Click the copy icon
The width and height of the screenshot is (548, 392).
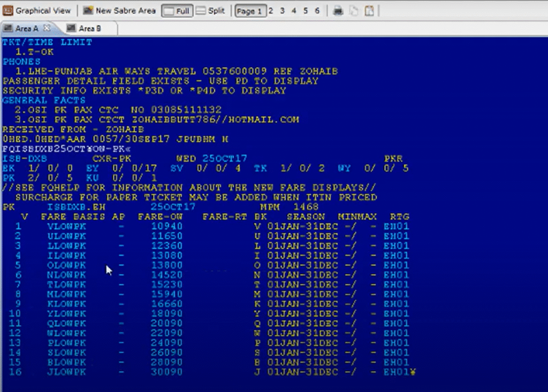coord(354,11)
